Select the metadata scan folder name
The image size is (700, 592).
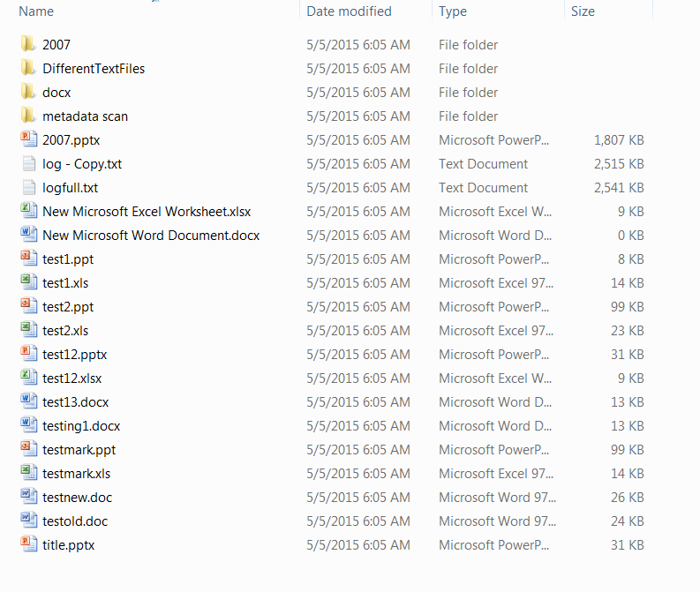[x=86, y=116]
